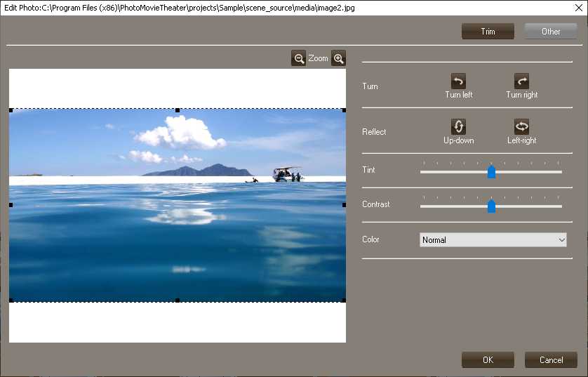588x377 pixels.
Task: Open the Color dropdown showing Normal
Action: tap(493, 239)
